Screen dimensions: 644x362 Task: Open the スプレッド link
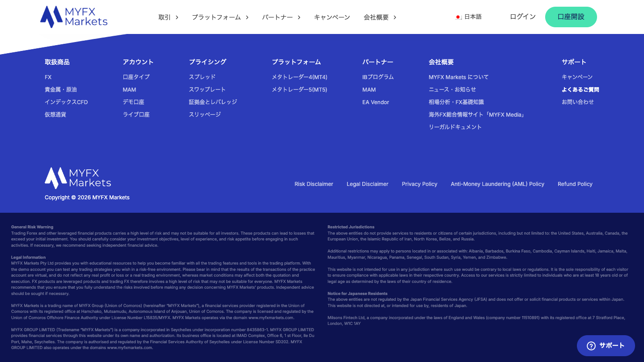click(x=203, y=77)
